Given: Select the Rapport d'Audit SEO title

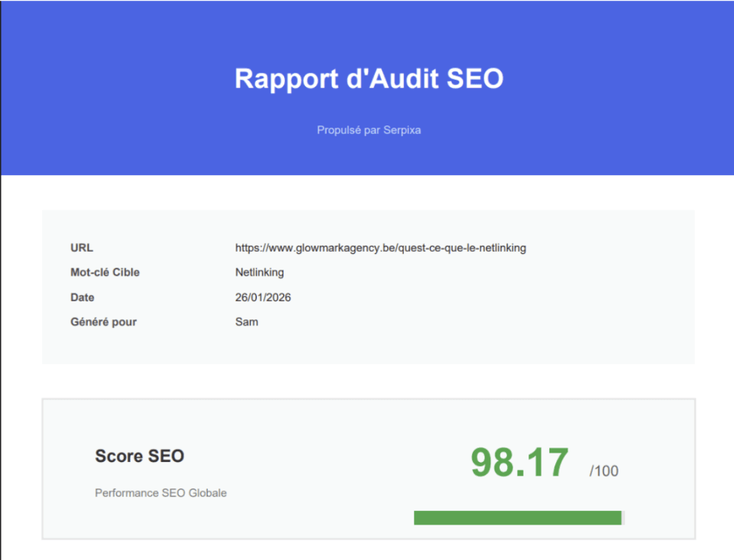Looking at the screenshot, I should pos(368,79).
